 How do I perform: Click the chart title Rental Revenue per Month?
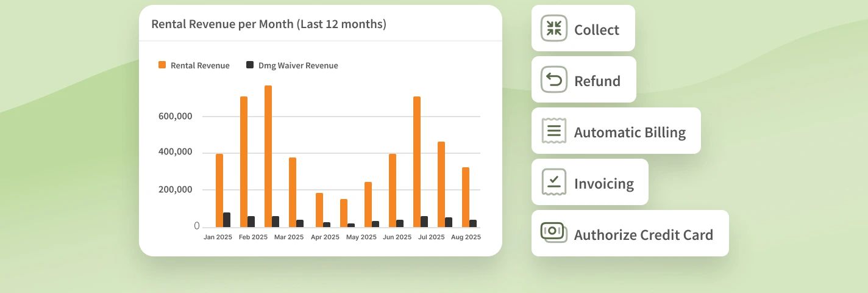pos(269,24)
